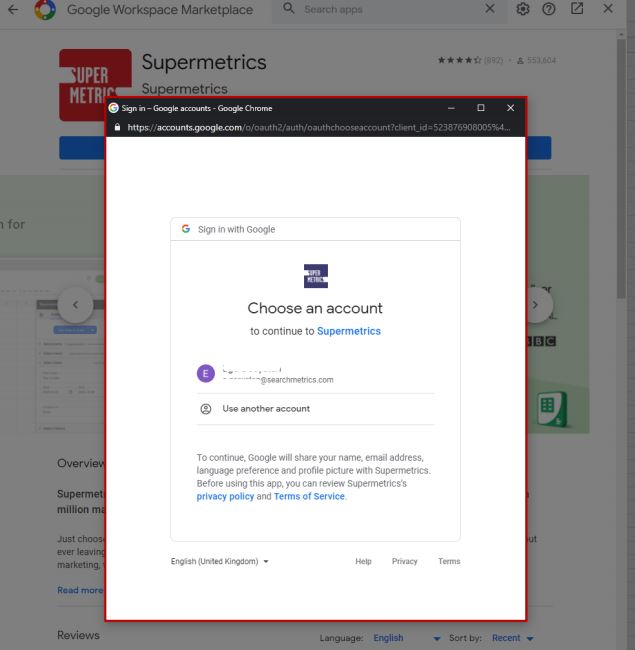Click the Reviews heading

click(x=78, y=635)
